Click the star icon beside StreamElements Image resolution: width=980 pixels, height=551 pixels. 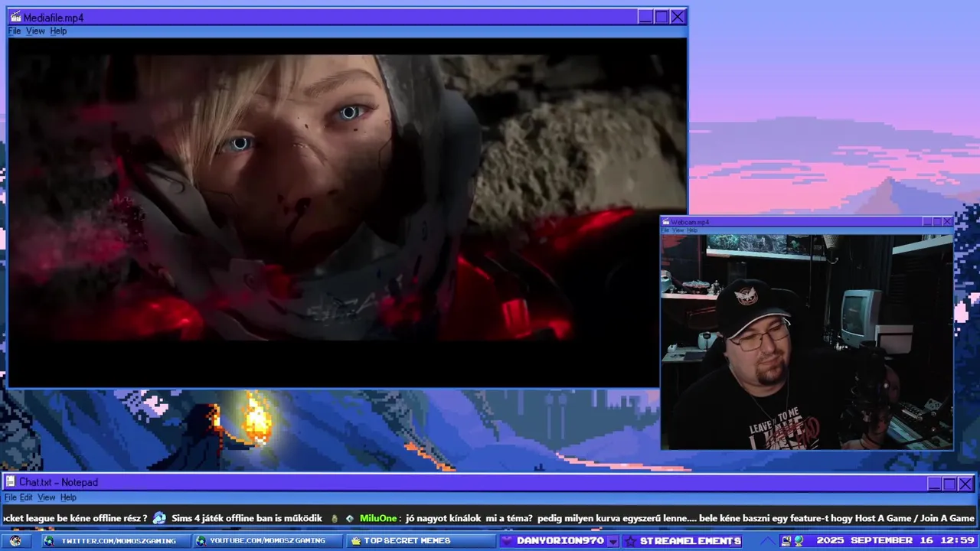(x=630, y=541)
